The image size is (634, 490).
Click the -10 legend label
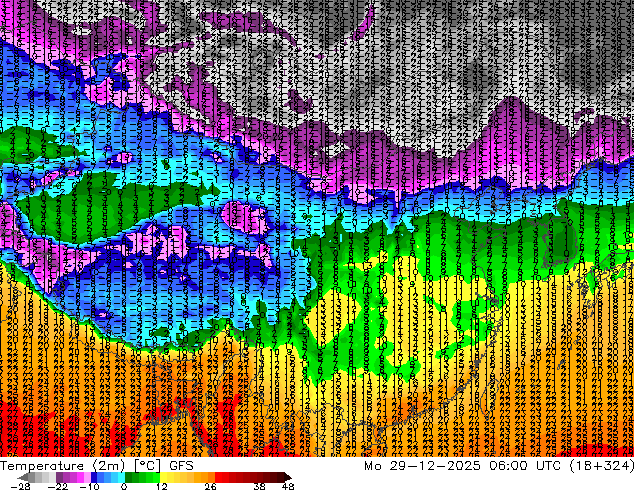point(89,486)
